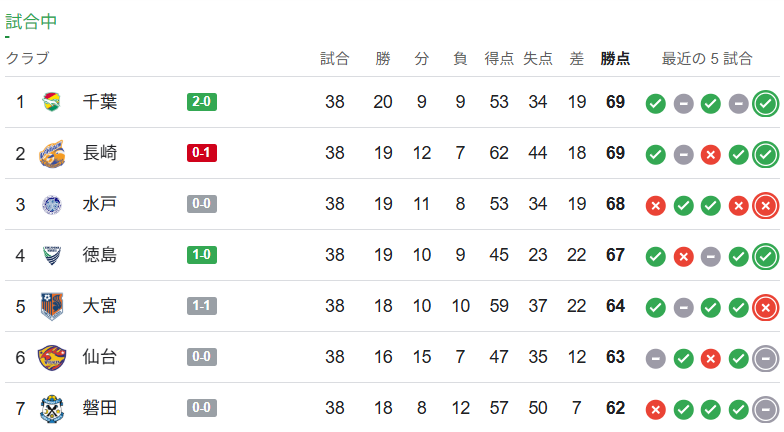Image resolution: width=784 pixels, height=432 pixels.
Task: Select the 試合中 (in-play) tab
Action: click(31, 22)
